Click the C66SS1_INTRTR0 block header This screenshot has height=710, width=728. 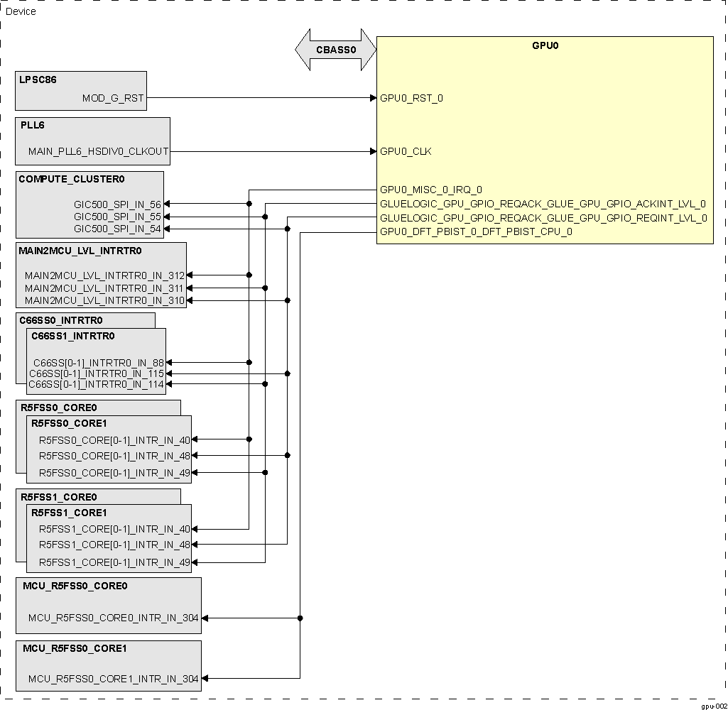coord(73,336)
